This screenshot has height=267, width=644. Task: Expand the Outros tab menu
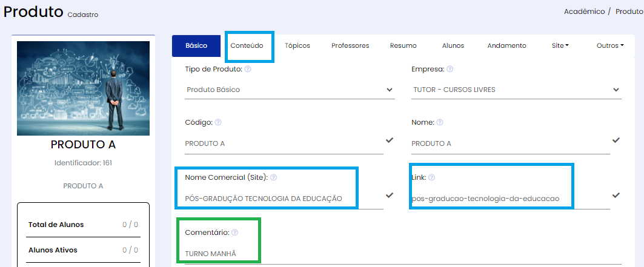coord(609,45)
